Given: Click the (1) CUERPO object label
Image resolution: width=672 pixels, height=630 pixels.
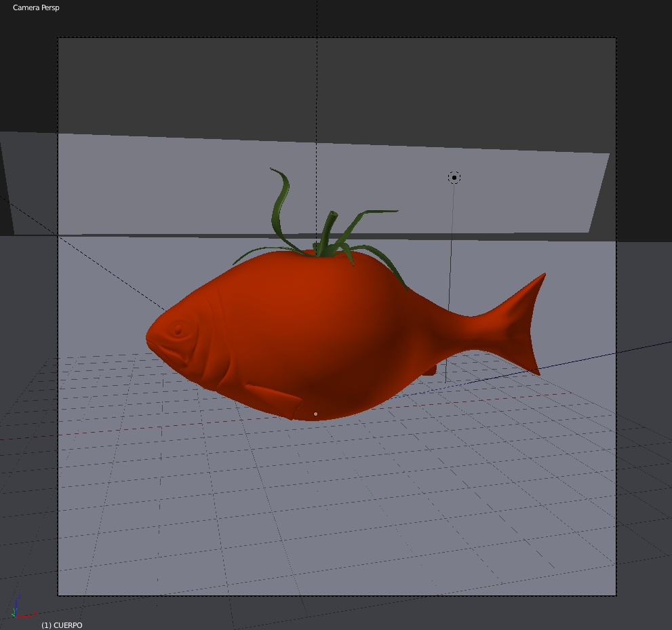Looking at the screenshot, I should point(62,625).
